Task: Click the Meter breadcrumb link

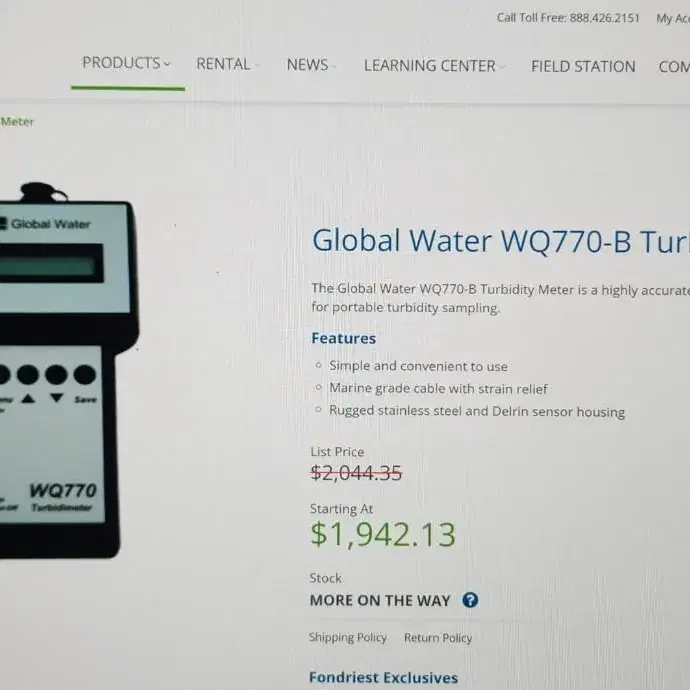Action: click(17, 121)
